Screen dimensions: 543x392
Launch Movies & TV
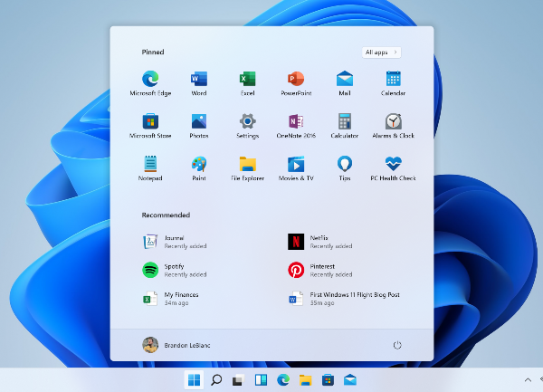pos(296,168)
